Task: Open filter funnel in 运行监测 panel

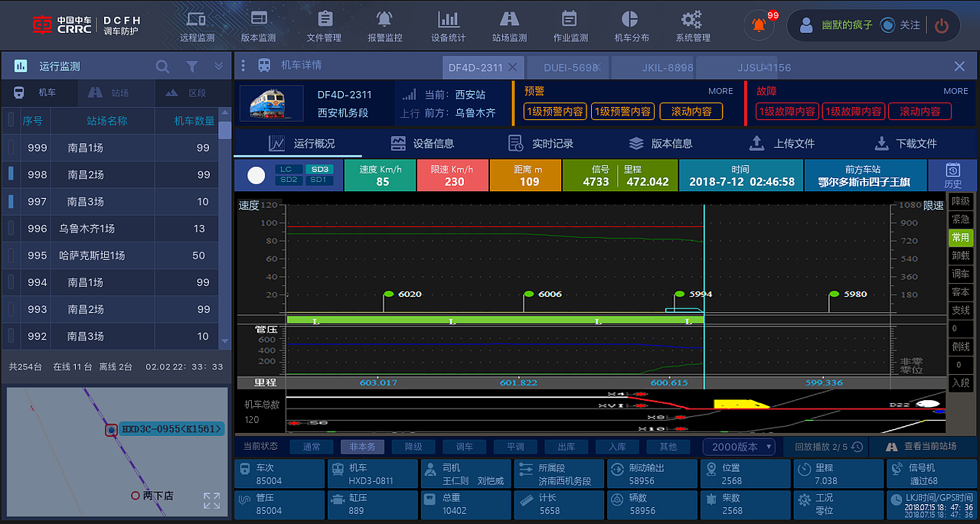Action: (192, 67)
